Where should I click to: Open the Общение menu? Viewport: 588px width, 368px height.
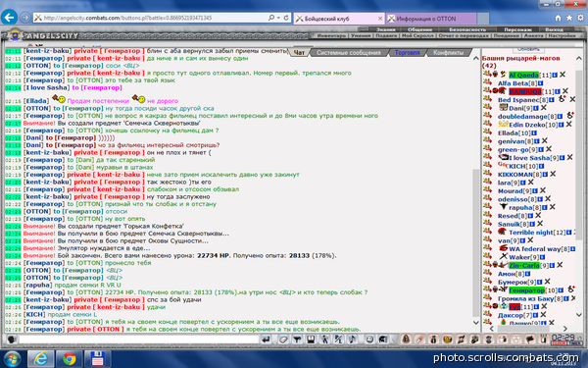(x=419, y=29)
